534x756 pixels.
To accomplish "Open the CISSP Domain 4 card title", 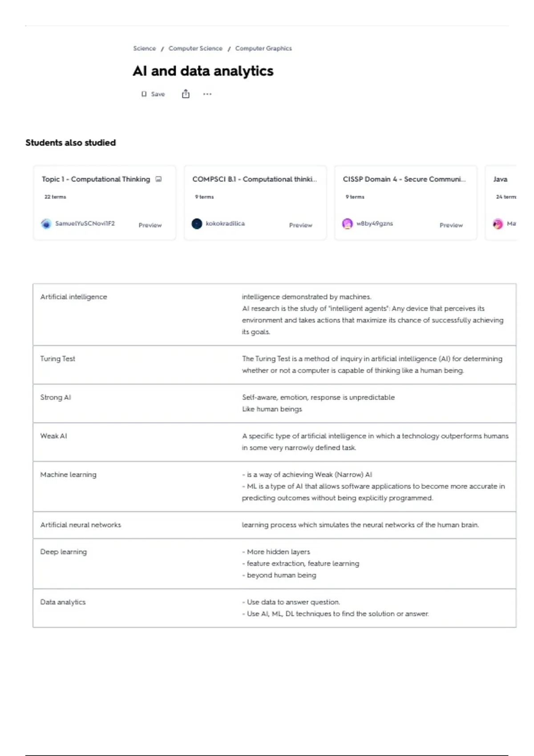I will [x=404, y=179].
